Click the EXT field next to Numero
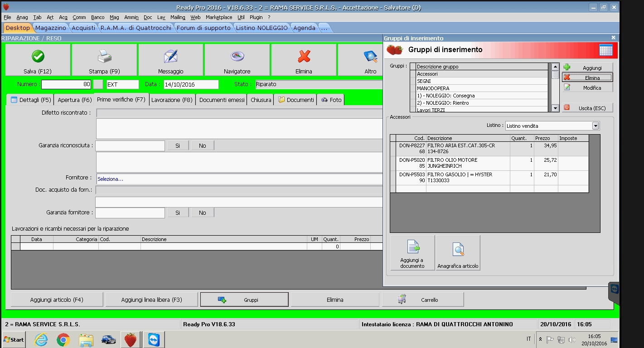 pos(122,84)
